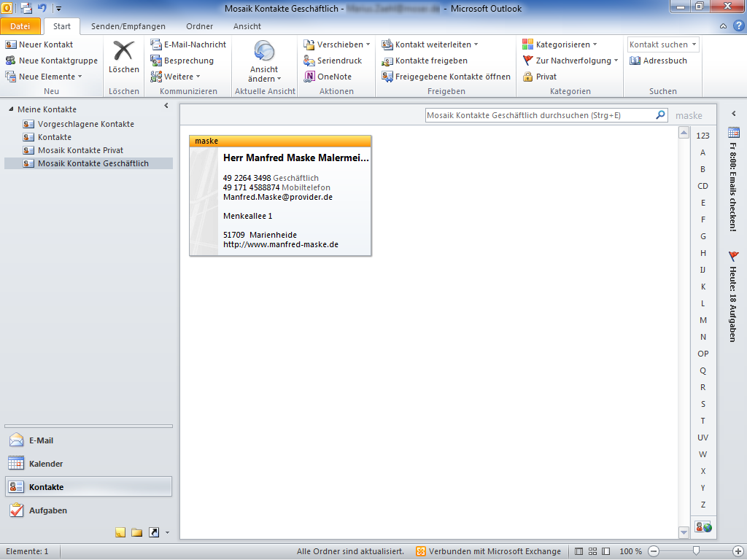Minimize the navigation pane
Screen dimensions: 747x560
(166, 106)
